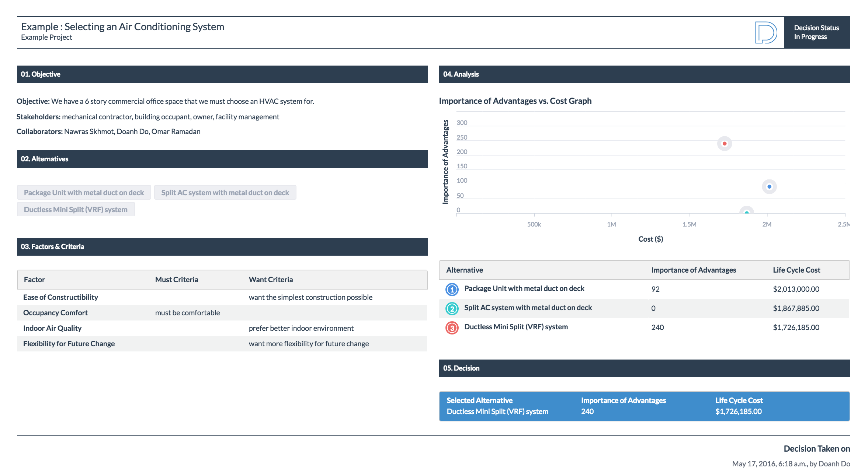Click the Cost ($) axis label
Image resolution: width=868 pixels, height=473 pixels.
[x=650, y=239]
